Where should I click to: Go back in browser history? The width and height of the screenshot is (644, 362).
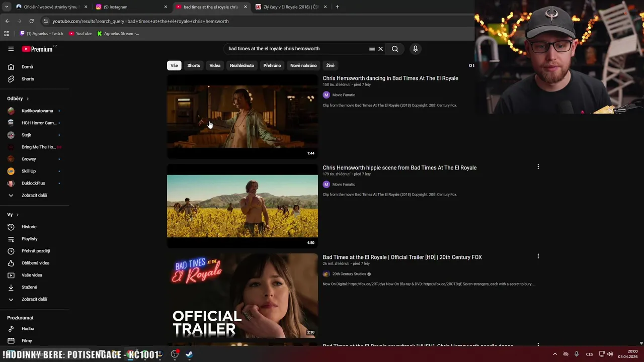pyautogui.click(x=7, y=21)
